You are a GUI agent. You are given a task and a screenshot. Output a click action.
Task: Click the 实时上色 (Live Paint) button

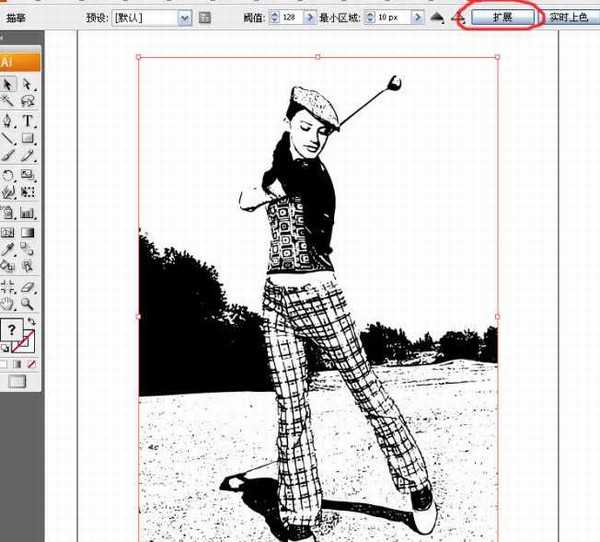(x=572, y=18)
